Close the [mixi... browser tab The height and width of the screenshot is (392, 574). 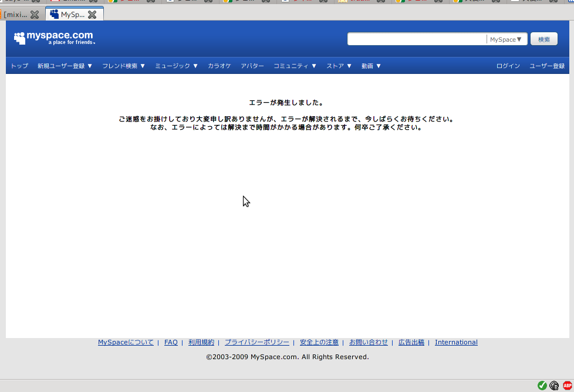pyautogui.click(x=35, y=15)
